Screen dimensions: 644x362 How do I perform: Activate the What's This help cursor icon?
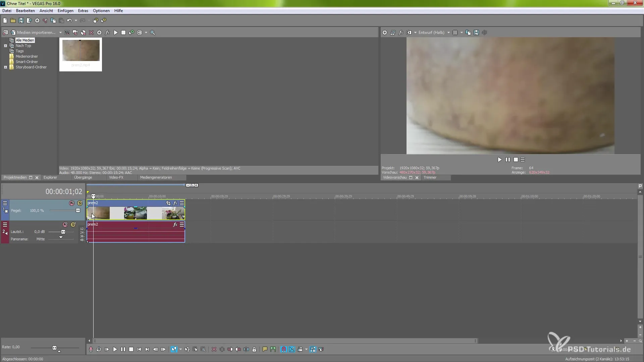coord(104,21)
